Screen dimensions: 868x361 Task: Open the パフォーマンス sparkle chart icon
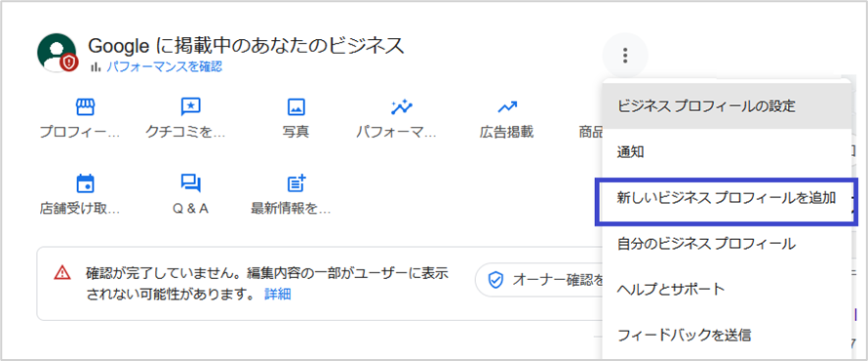click(402, 107)
